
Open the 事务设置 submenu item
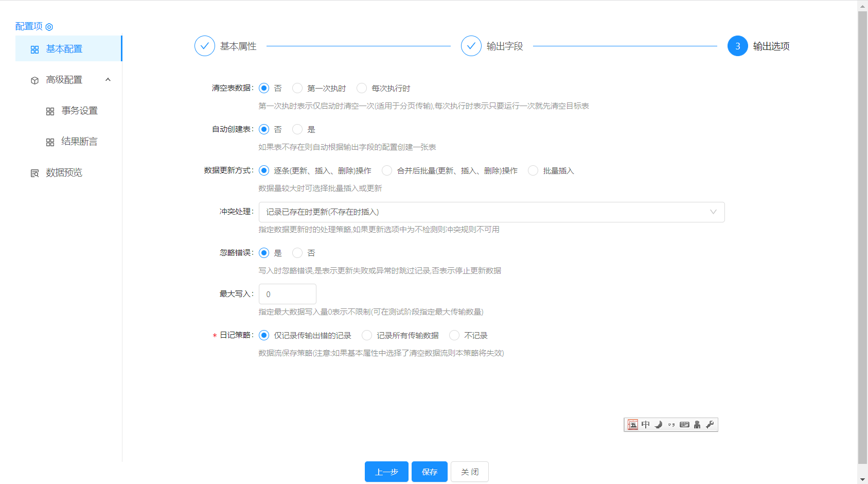tap(79, 111)
